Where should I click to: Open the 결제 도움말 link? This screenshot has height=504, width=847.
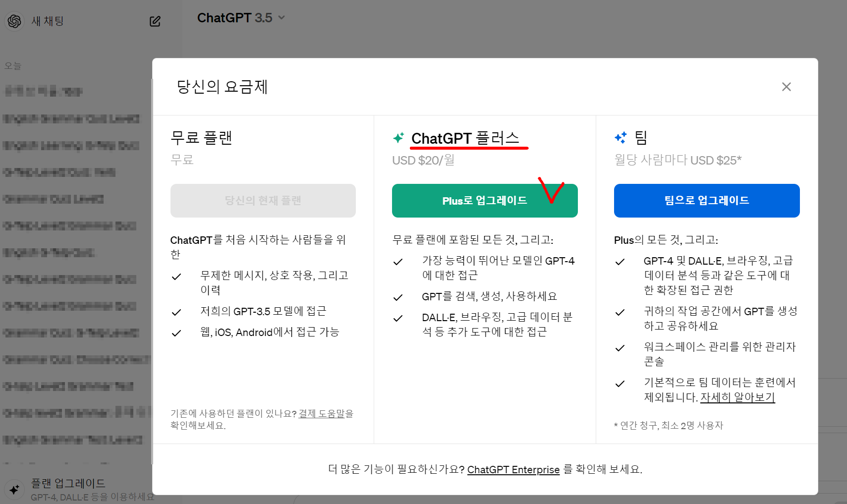tap(321, 413)
